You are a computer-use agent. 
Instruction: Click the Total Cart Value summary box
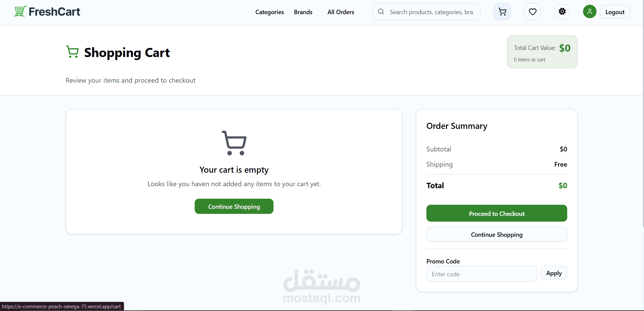542,52
